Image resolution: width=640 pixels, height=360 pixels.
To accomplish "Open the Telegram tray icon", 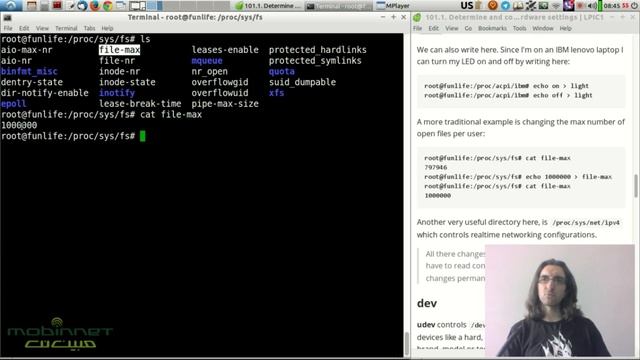I will [505, 6].
